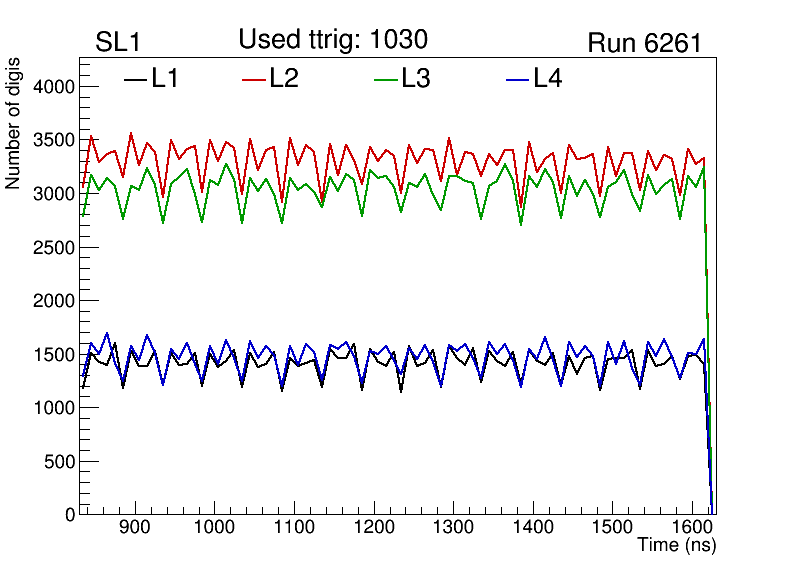Select the L1 legend label text
Screen dimensions: 796x572
[x=165, y=79]
